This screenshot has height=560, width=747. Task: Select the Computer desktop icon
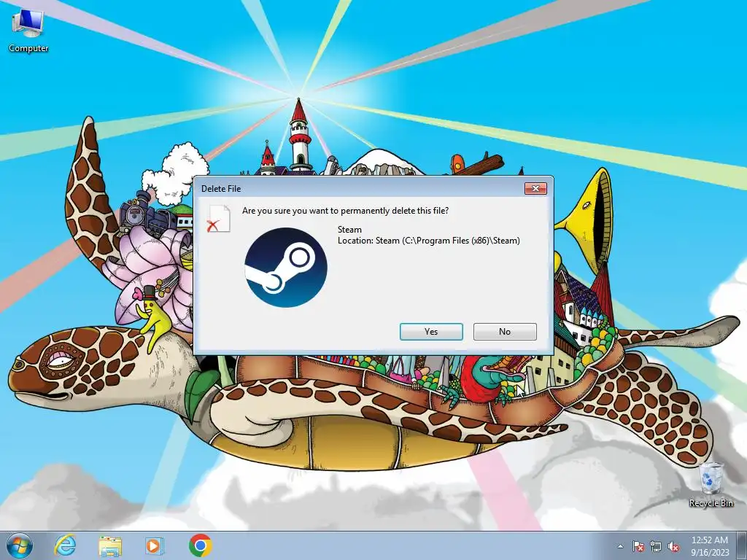click(28, 31)
